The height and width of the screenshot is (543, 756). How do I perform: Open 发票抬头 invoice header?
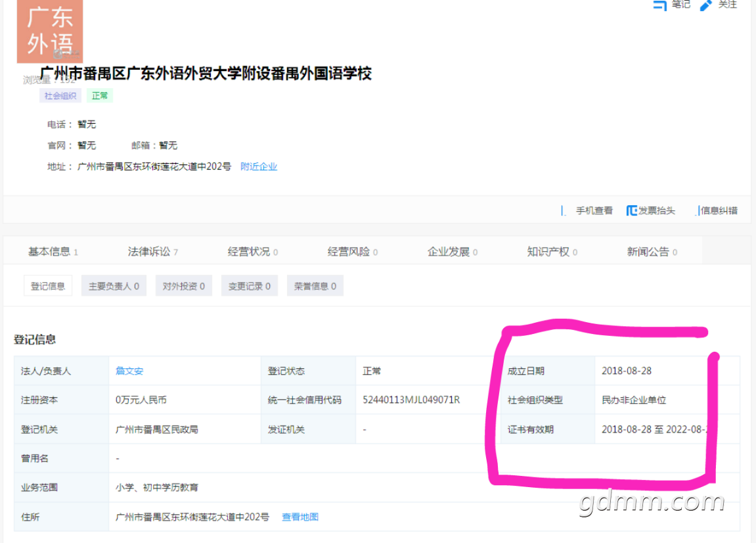tap(651, 210)
